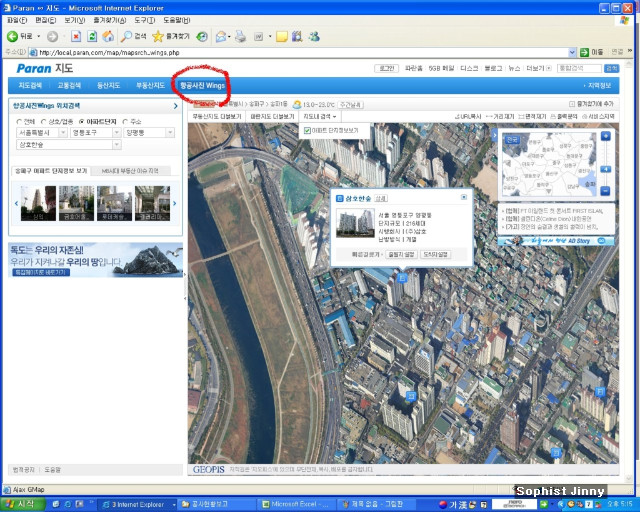The height and width of the screenshot is (512, 640).
Task: Open the 도구(T) menu
Action: point(144,20)
